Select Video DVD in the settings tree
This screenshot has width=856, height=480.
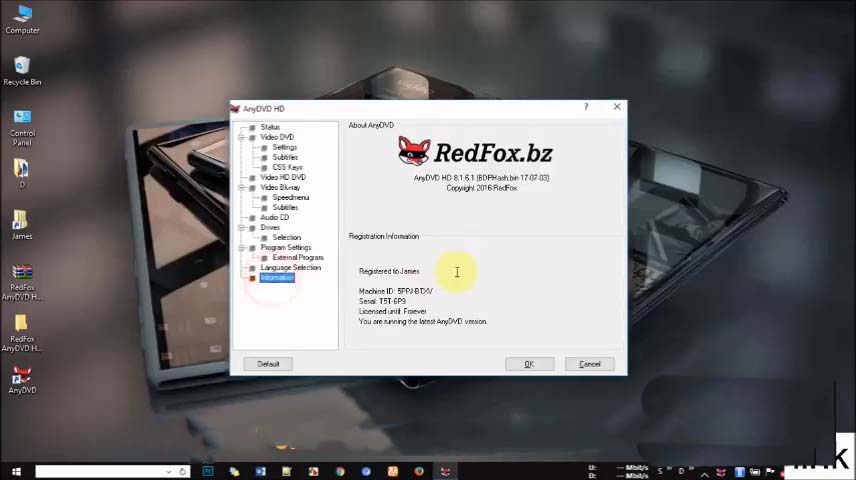point(277,137)
